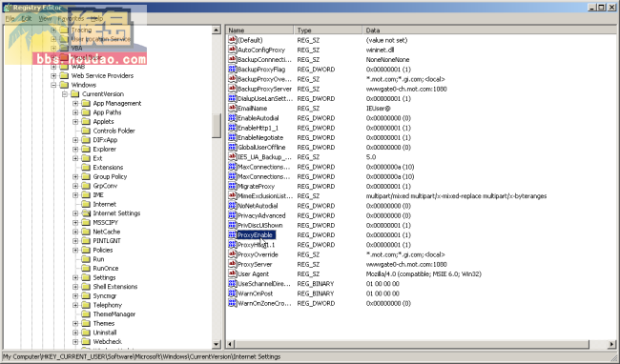Expand the Group Policy key

pos(75,176)
